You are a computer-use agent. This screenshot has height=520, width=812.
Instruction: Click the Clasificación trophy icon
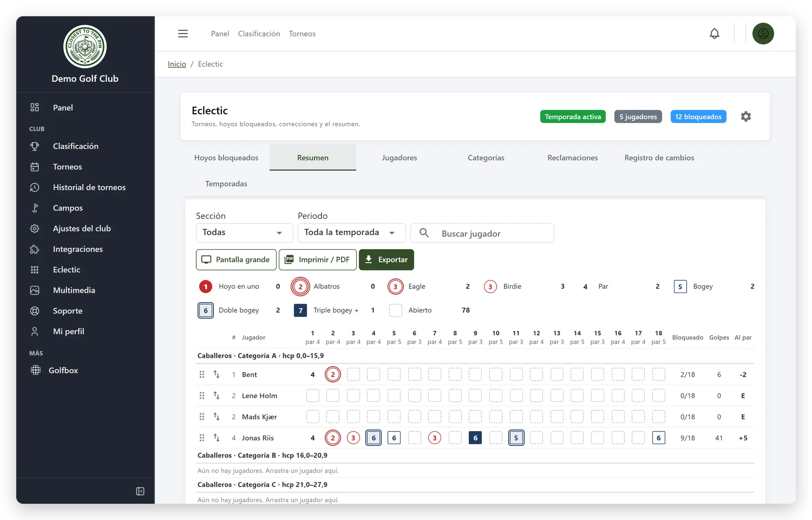coord(35,146)
